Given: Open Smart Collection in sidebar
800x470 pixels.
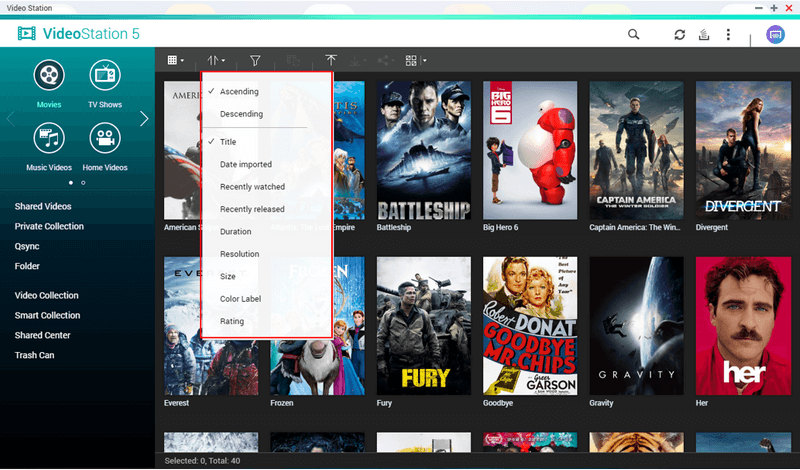Looking at the screenshot, I should tap(47, 315).
